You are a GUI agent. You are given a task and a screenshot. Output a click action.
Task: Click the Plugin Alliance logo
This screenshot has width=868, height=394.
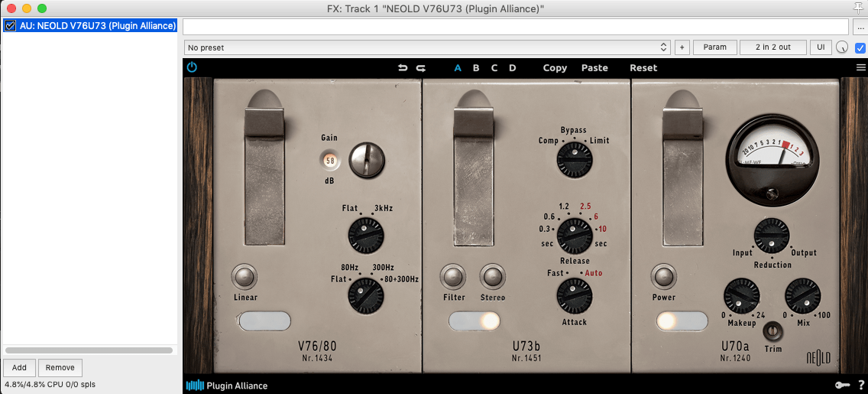[x=227, y=386]
